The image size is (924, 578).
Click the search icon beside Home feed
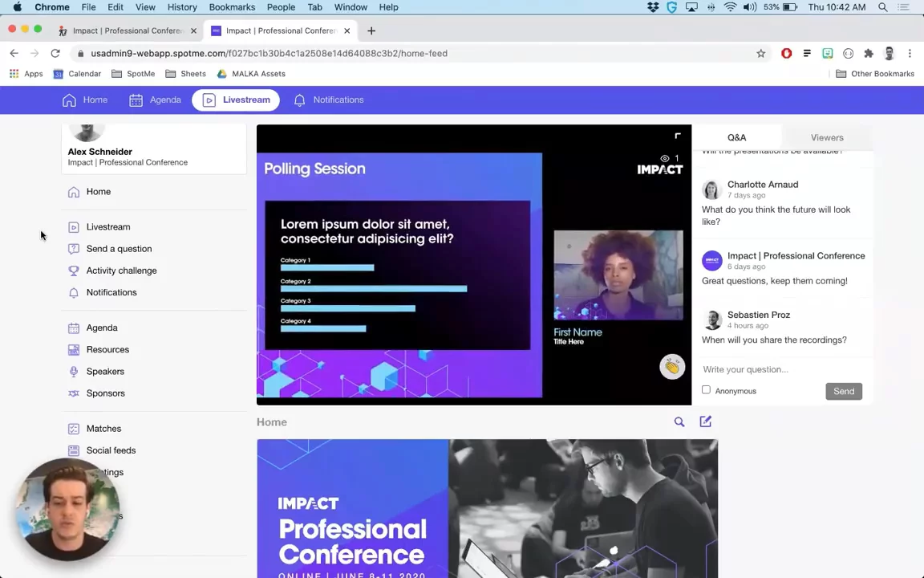pyautogui.click(x=679, y=421)
